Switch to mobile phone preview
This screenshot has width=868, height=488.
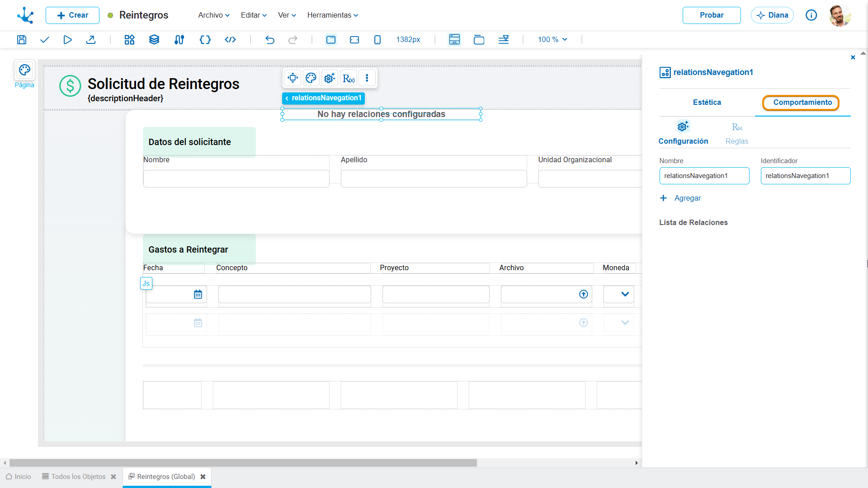(377, 40)
